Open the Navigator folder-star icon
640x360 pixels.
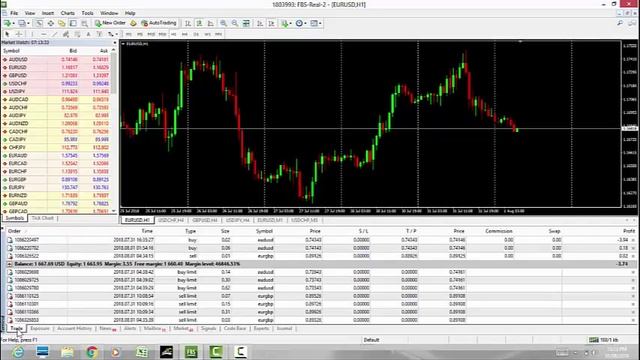(x=62, y=23)
